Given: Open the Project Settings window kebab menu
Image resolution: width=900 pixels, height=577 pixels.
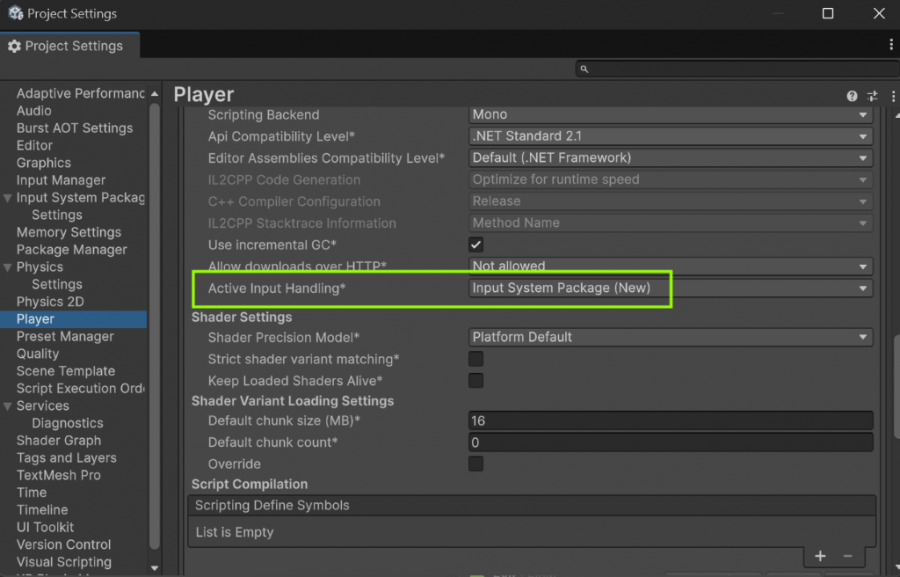Looking at the screenshot, I should click(x=890, y=45).
